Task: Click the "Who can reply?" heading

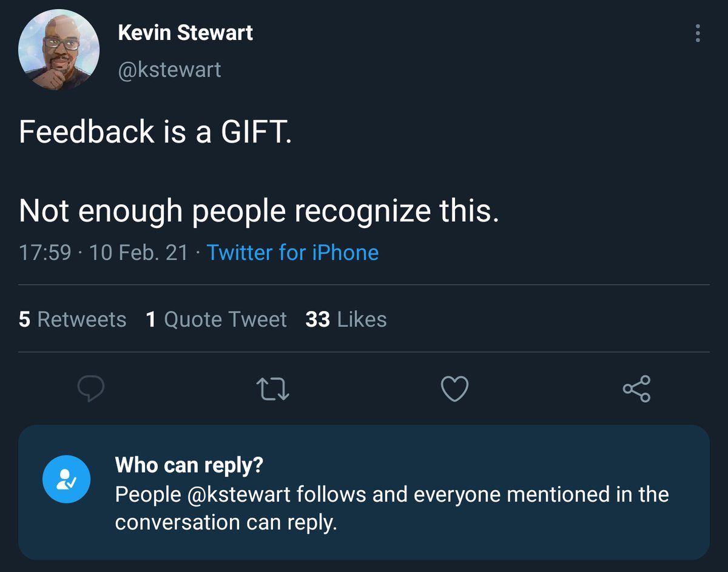Action: 189,465
